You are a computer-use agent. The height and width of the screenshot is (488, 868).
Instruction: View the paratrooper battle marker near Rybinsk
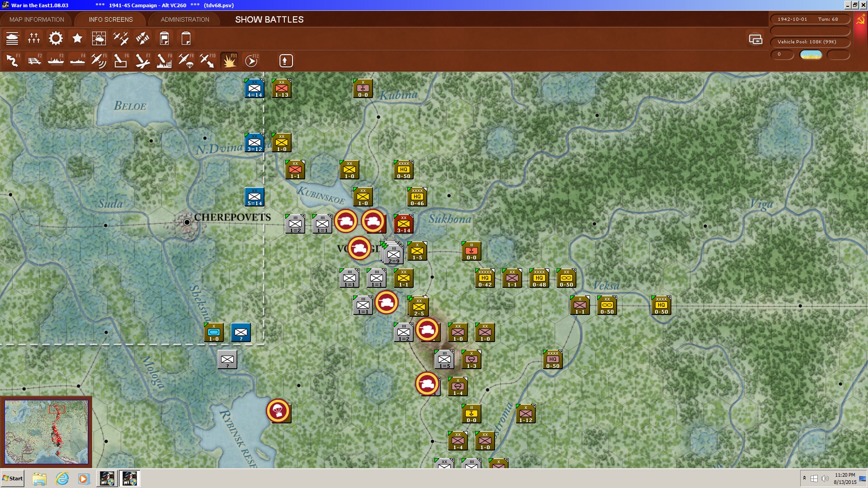click(278, 411)
